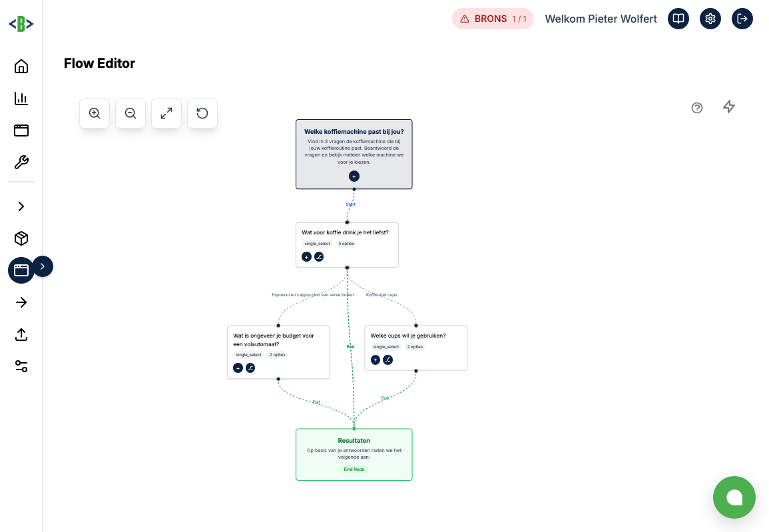
Task: Open Home from the sidebar
Action: pos(21,67)
